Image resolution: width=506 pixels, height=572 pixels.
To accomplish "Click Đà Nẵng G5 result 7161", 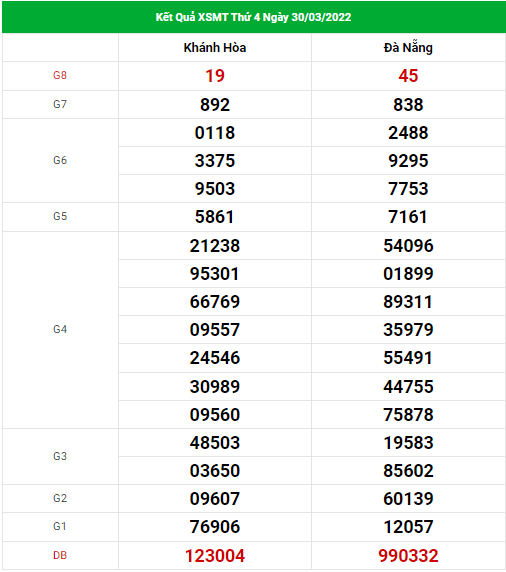I will (x=408, y=217).
